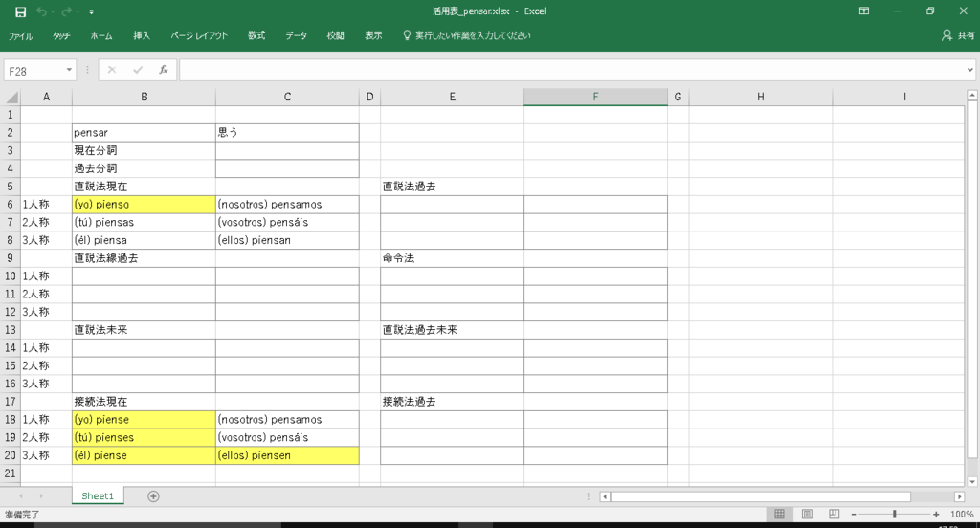Screen dimensions: 980x528
Task: Select cell containing 思う
Action: pos(287,132)
